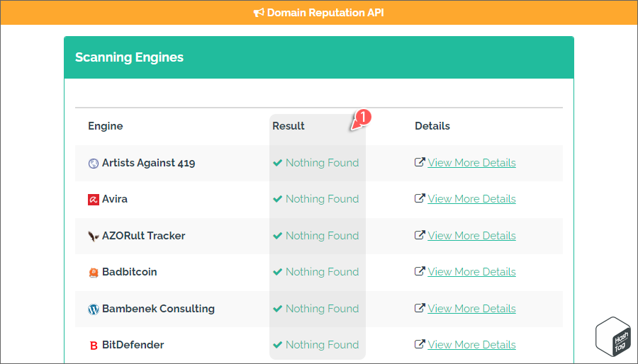638x364 pixels.
Task: Click checkmark icon in AZORult Tracker row
Action: [277, 236]
